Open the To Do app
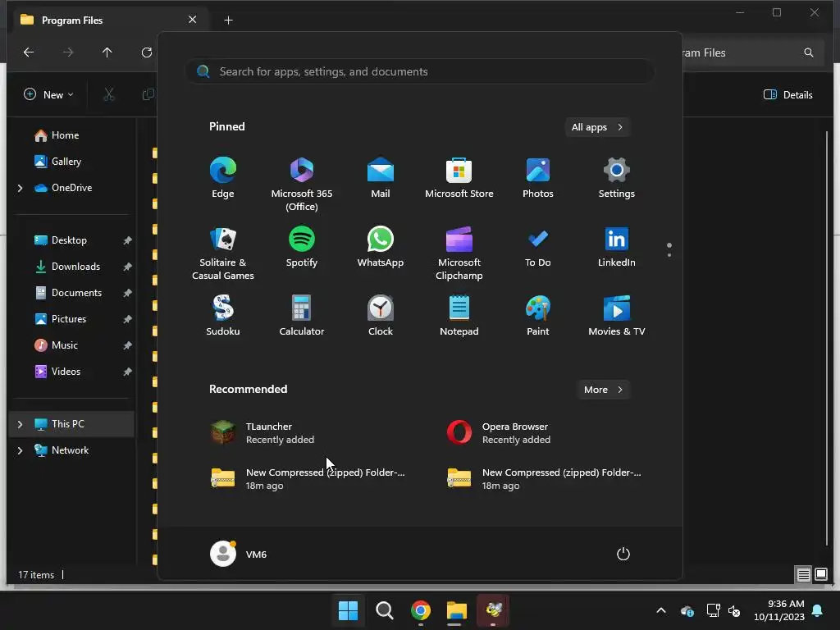 [538, 247]
